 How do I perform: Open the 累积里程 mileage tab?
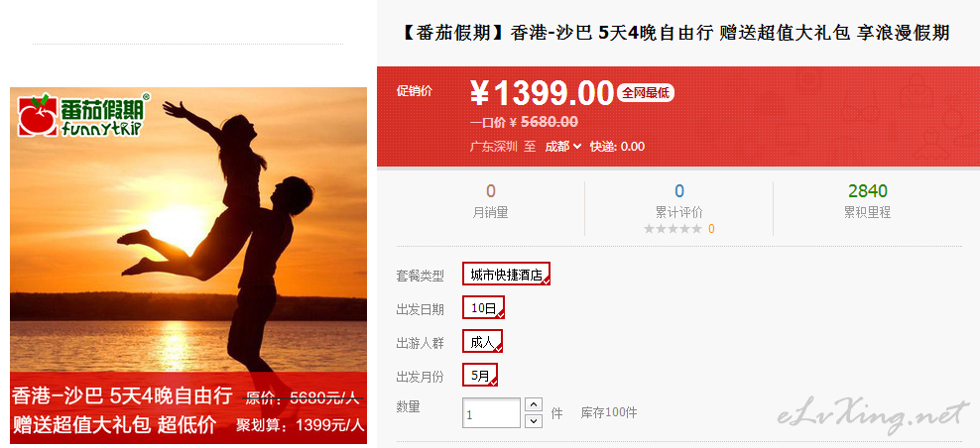[868, 201]
